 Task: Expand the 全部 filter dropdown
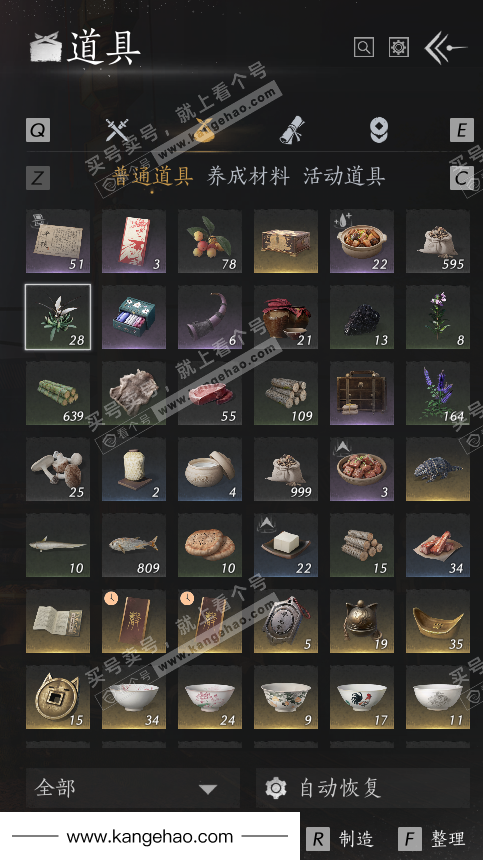click(x=133, y=788)
